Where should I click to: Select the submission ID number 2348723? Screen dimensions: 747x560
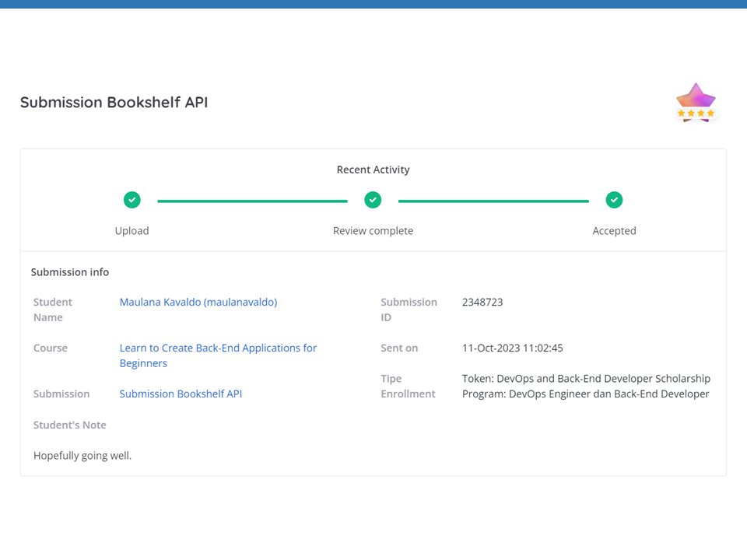[x=482, y=302]
